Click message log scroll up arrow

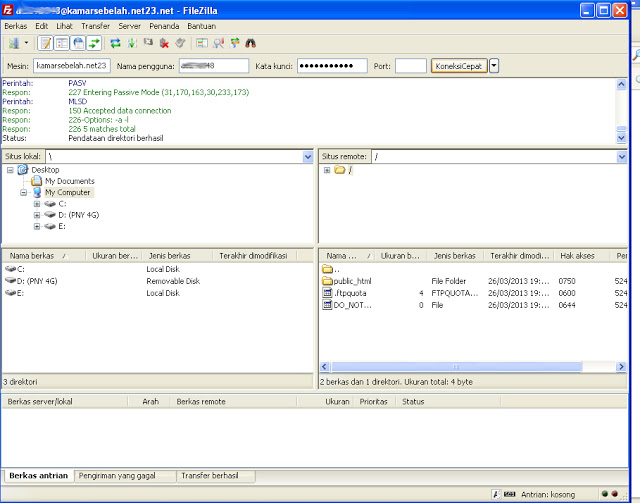[x=621, y=85]
